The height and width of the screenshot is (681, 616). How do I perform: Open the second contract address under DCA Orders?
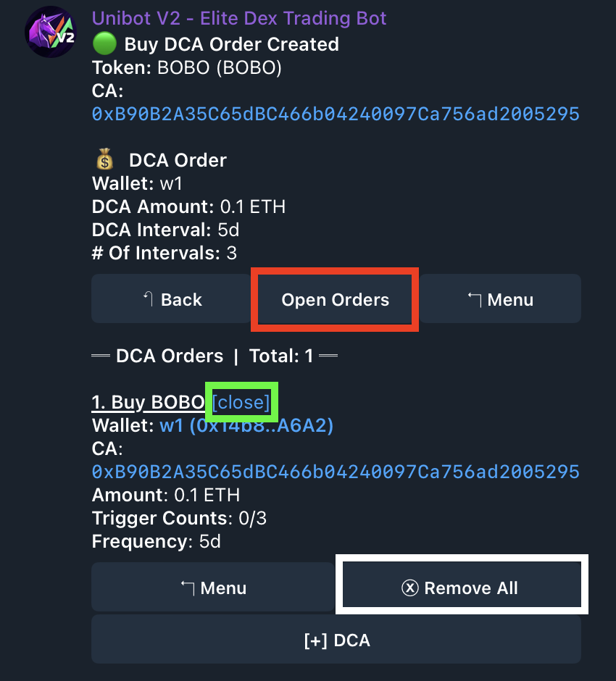[336, 472]
